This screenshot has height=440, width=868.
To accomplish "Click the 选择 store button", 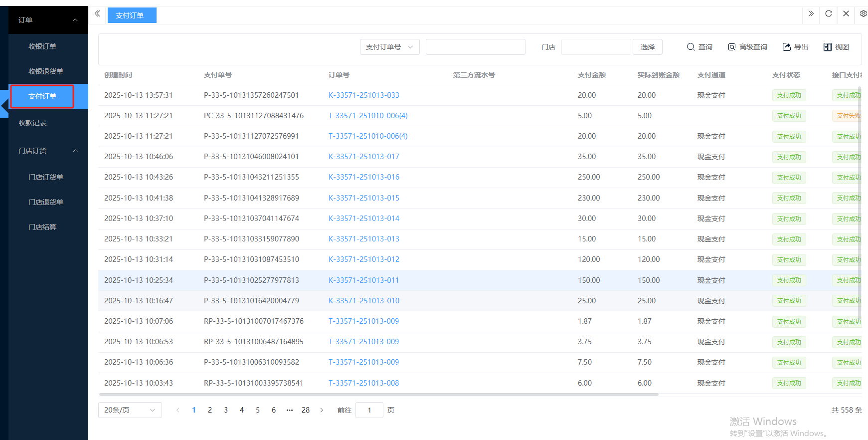I will (647, 47).
